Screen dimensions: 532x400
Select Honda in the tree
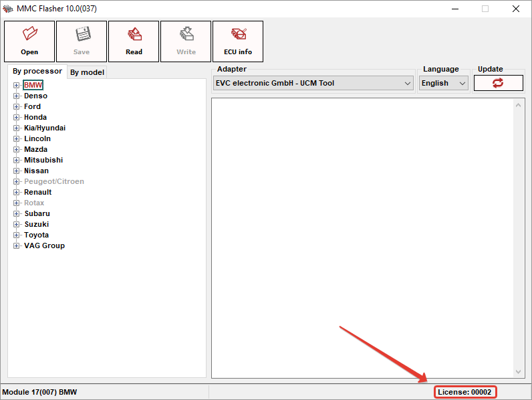coord(35,117)
